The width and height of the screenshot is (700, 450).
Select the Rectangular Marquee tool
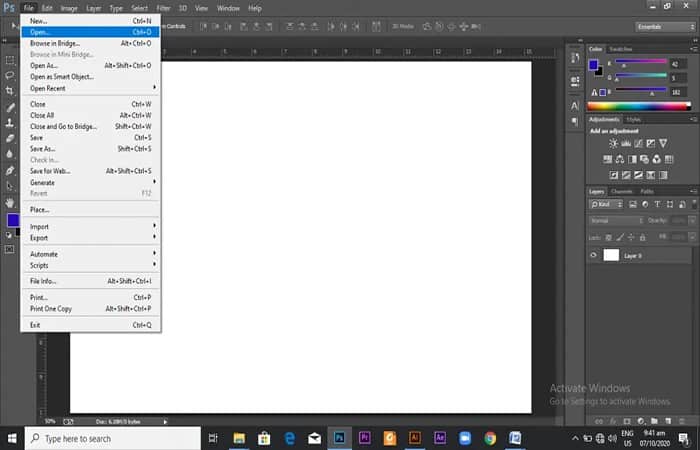[9, 60]
